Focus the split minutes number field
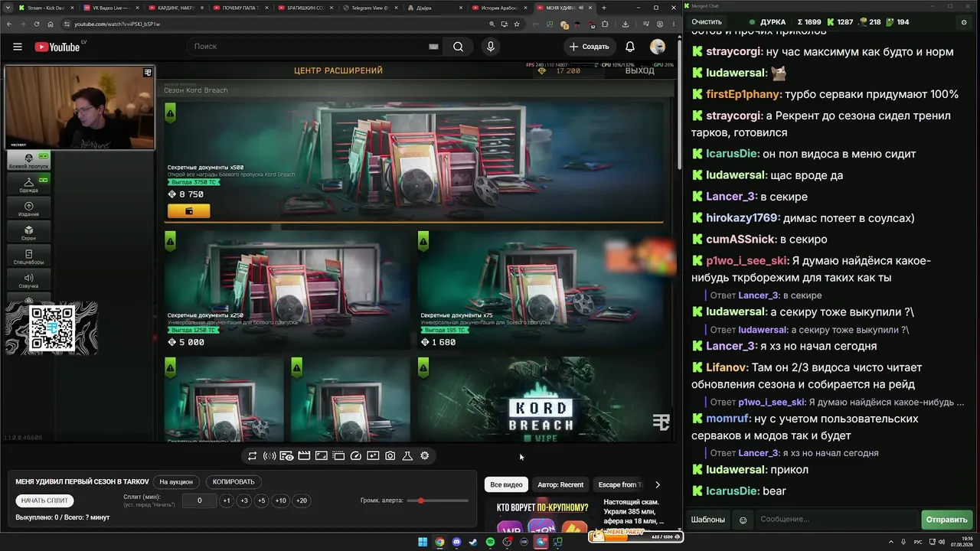Image resolution: width=980 pixels, height=551 pixels. (x=199, y=500)
